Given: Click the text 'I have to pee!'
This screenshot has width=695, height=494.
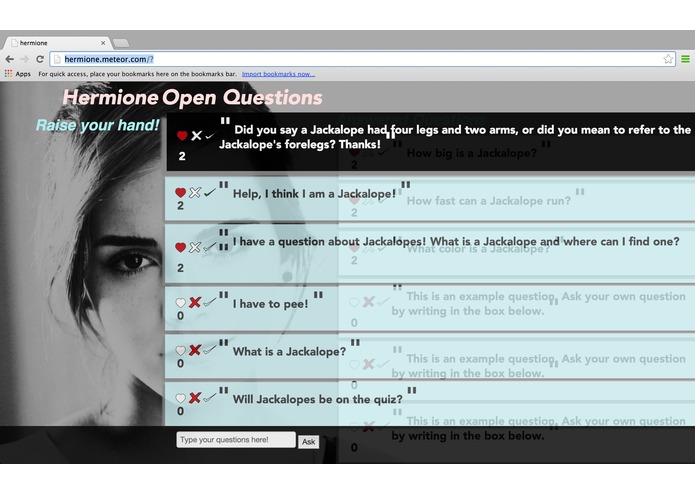Looking at the screenshot, I should coord(270,304).
